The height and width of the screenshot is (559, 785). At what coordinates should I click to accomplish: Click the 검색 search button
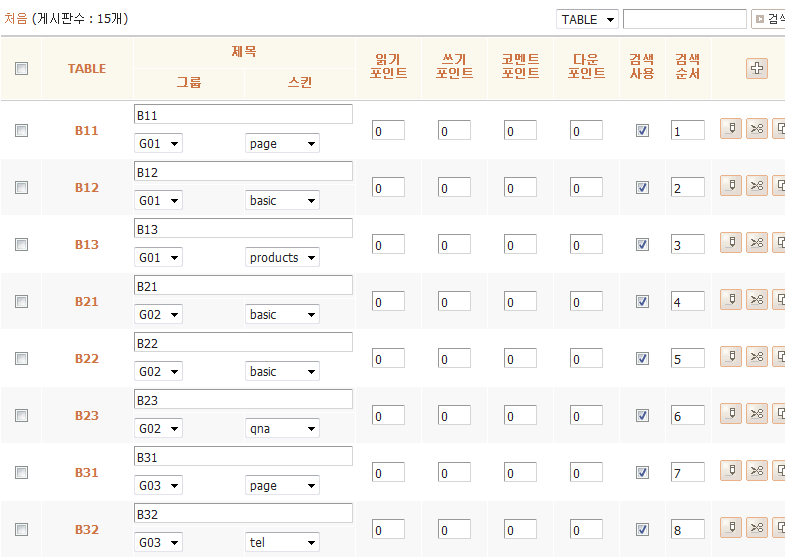pos(769,19)
